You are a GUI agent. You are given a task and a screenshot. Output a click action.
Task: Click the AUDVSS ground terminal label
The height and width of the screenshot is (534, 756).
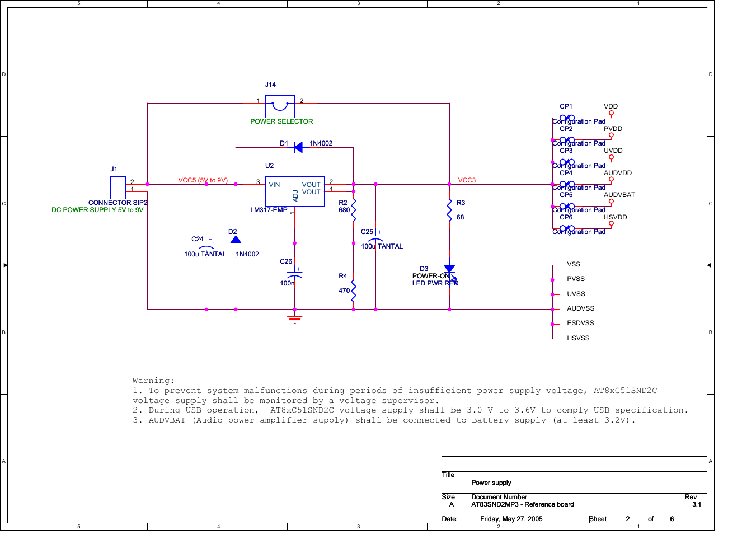click(581, 308)
